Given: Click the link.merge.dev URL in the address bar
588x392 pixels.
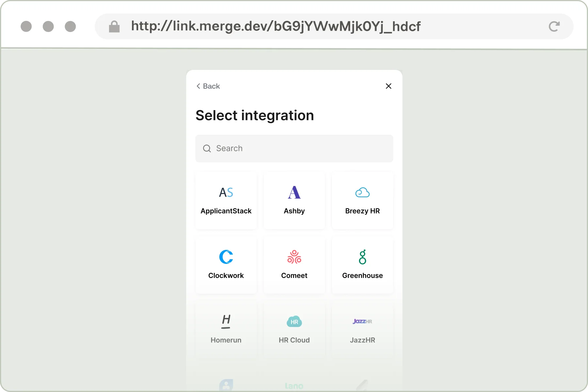Looking at the screenshot, I should (x=276, y=26).
